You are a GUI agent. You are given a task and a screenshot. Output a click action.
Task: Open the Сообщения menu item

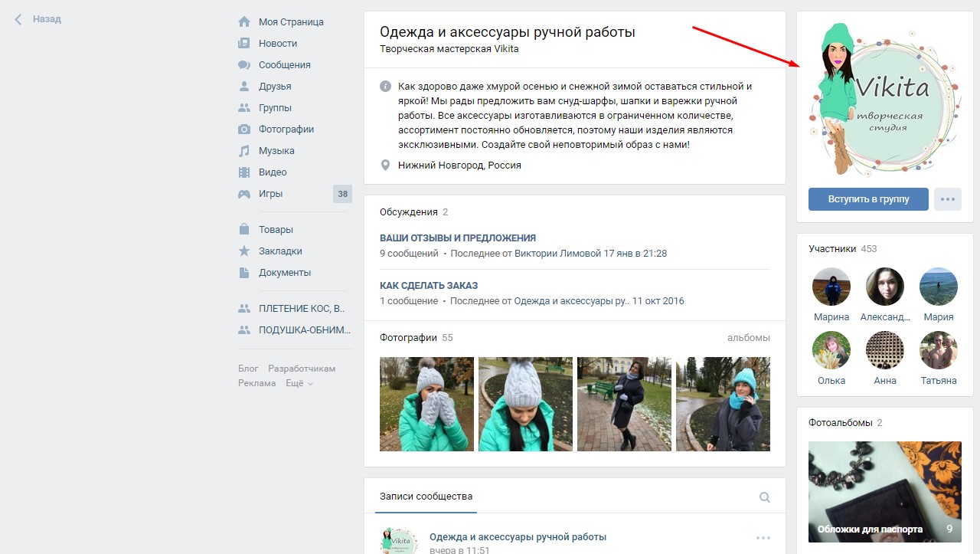coord(285,65)
